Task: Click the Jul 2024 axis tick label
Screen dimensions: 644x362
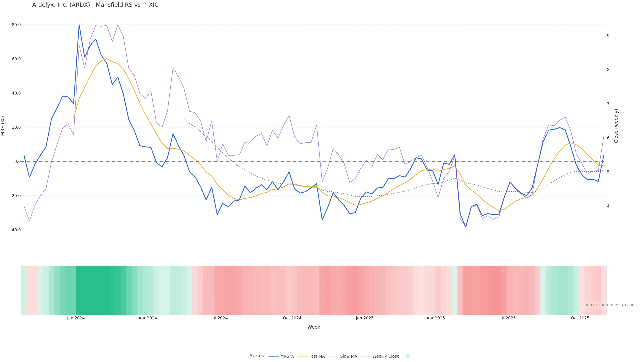Action: point(219,318)
